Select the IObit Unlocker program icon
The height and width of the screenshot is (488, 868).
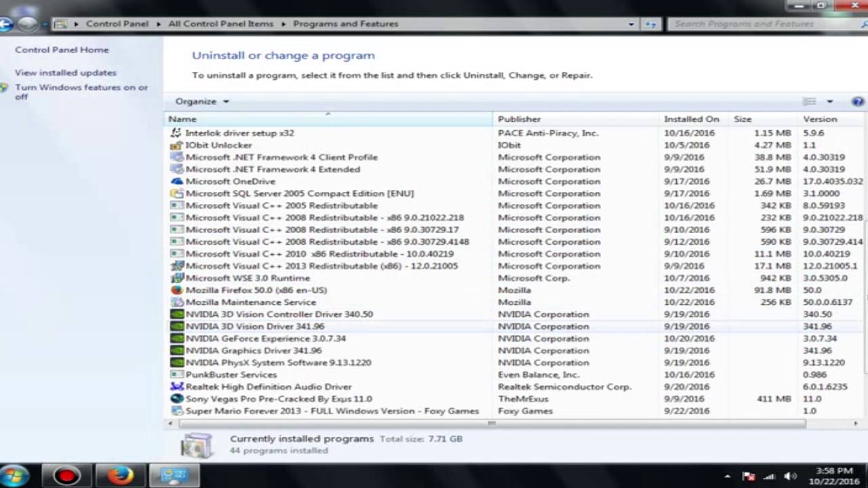coord(176,145)
